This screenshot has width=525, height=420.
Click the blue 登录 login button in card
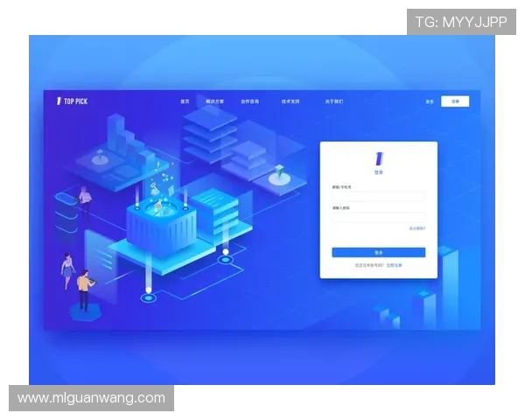379,253
